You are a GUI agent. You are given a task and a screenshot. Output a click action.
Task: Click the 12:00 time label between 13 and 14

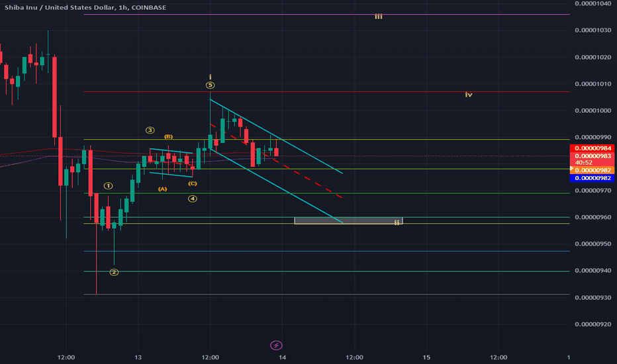point(210,357)
